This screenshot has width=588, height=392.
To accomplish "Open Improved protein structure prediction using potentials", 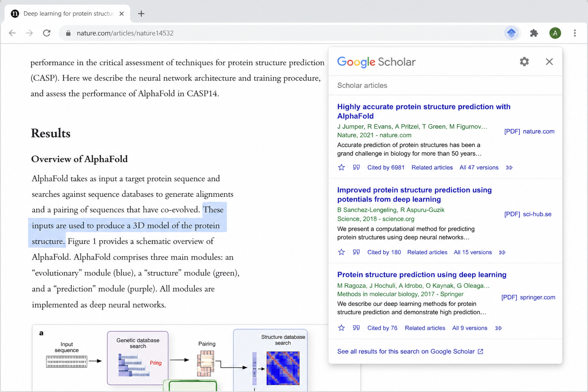I will [x=415, y=194].
